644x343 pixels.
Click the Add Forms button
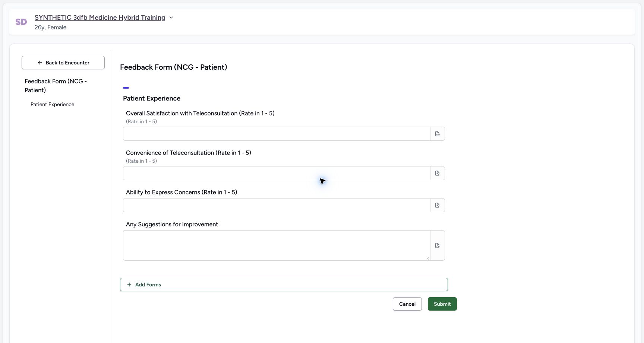pyautogui.click(x=284, y=285)
